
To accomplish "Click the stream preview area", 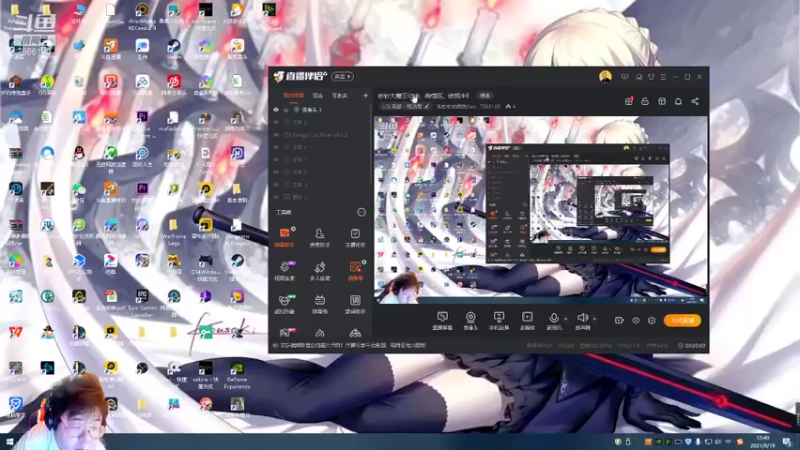I will (541, 208).
